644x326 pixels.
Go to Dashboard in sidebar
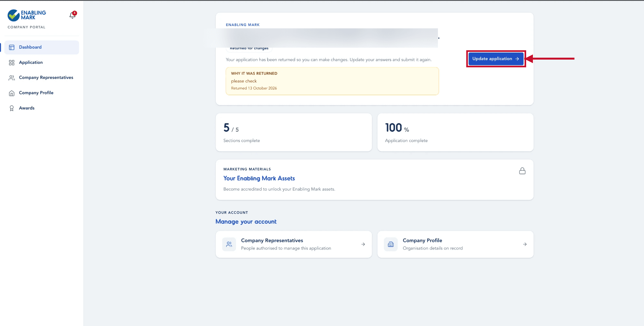[42, 47]
